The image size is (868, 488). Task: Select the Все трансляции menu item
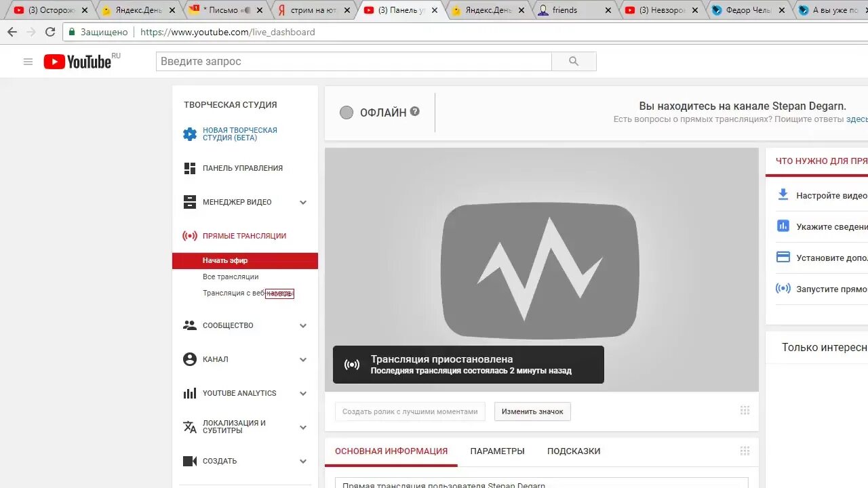click(x=231, y=277)
